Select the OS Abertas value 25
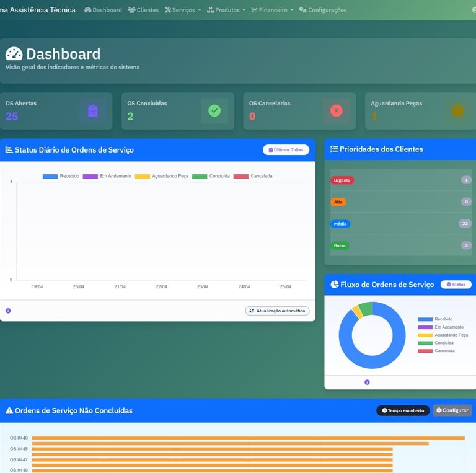Viewport: 476px width, 473px height. [x=12, y=117]
